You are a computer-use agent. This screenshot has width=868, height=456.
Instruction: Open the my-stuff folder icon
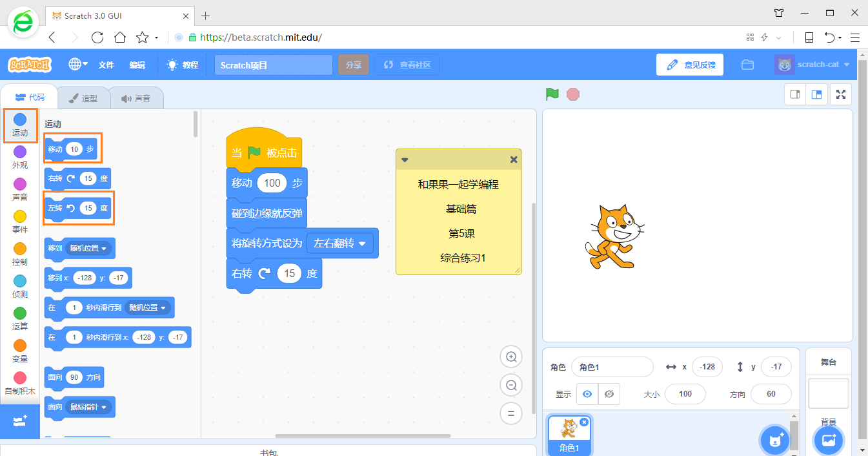pyautogui.click(x=748, y=65)
